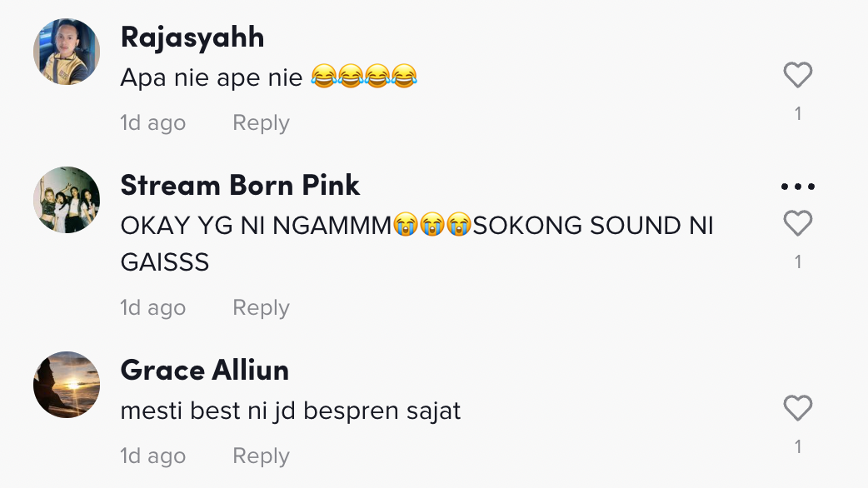The image size is (868, 488).
Task: Like Rajasyahh's comment with the heart
Action: [x=797, y=76]
